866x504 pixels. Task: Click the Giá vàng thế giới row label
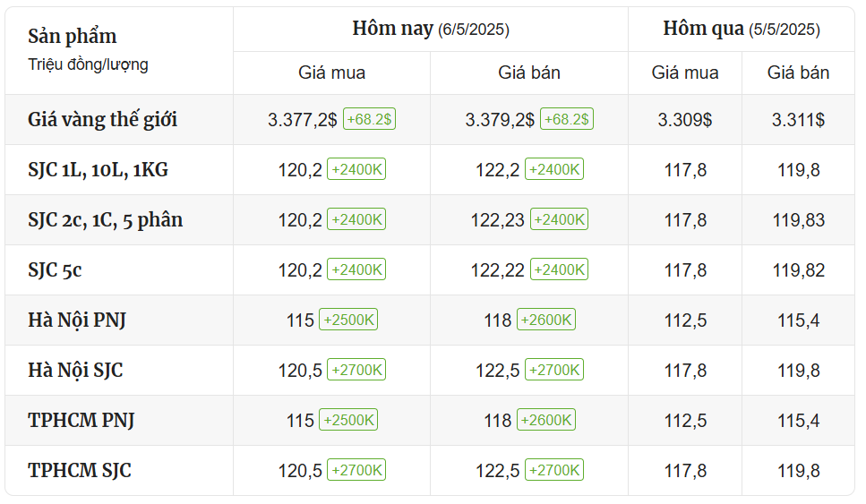tap(102, 119)
